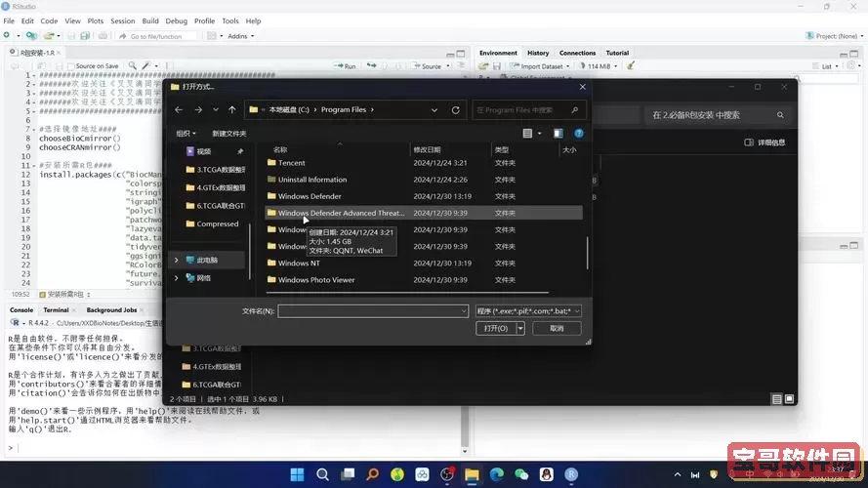The height and width of the screenshot is (488, 868).
Task: Click the workspace panes grid icon
Action: pos(212,36)
